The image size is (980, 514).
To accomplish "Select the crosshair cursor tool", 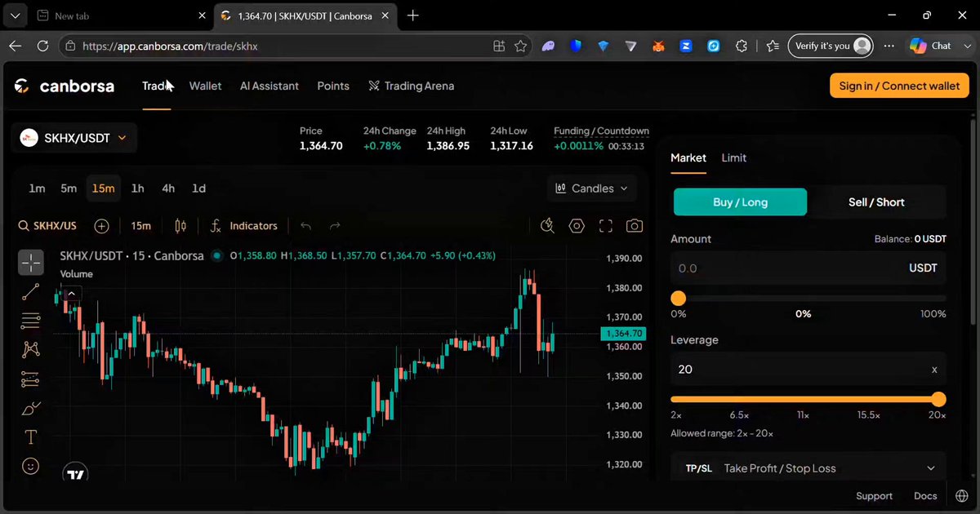I will pyautogui.click(x=31, y=262).
